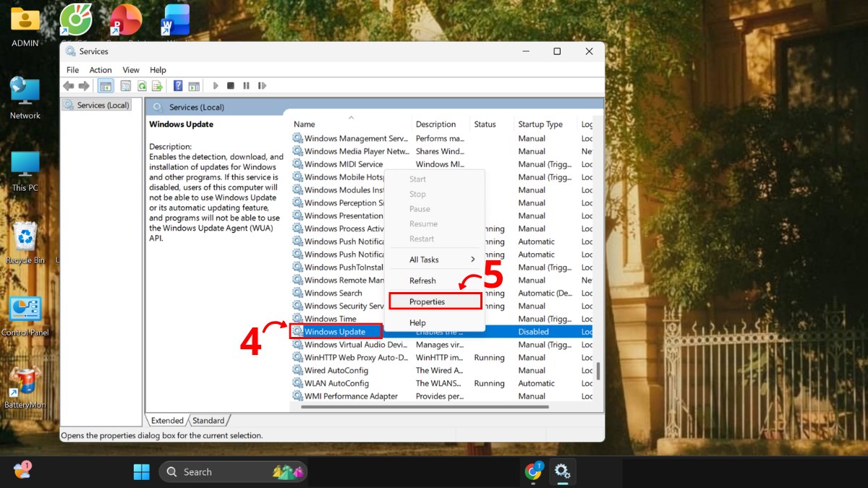This screenshot has height=488, width=868.
Task: Toggle the Show/Hide Console Tree icon
Action: 106,85
